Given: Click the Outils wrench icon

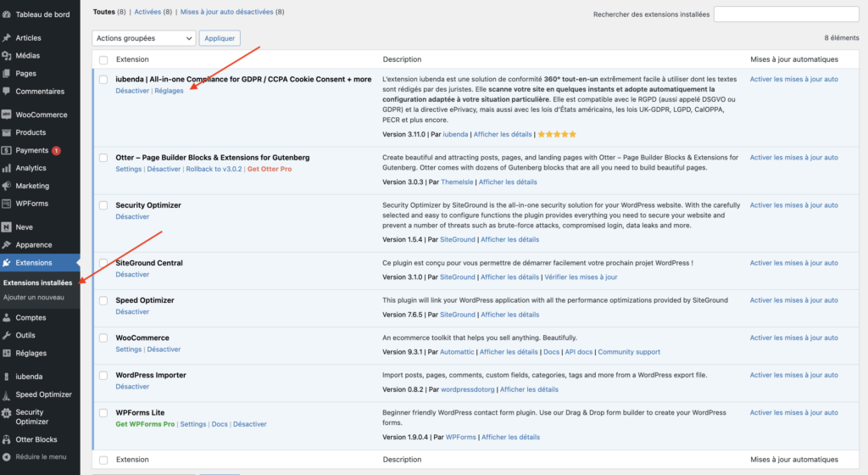Looking at the screenshot, I should pos(7,335).
